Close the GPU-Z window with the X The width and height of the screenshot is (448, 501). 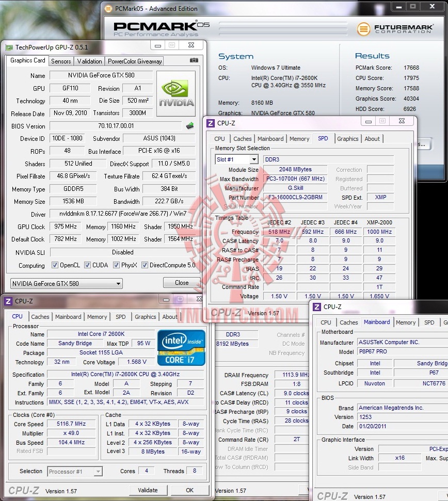[191, 45]
